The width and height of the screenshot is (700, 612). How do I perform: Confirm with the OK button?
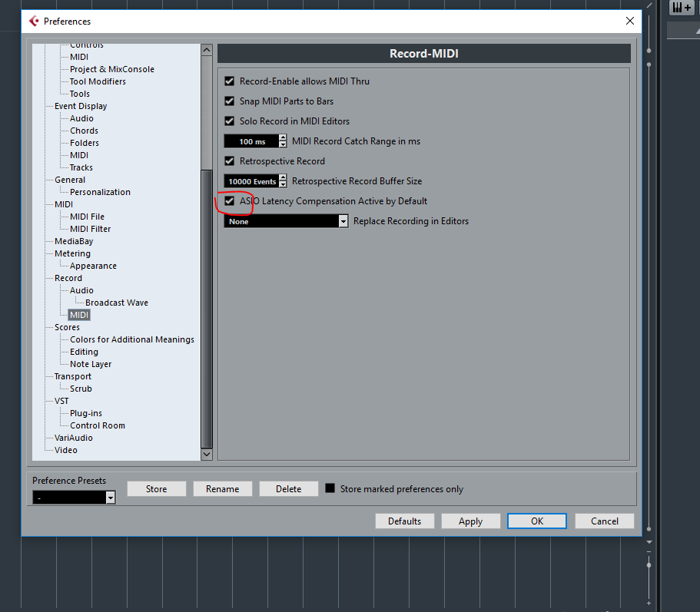(537, 521)
